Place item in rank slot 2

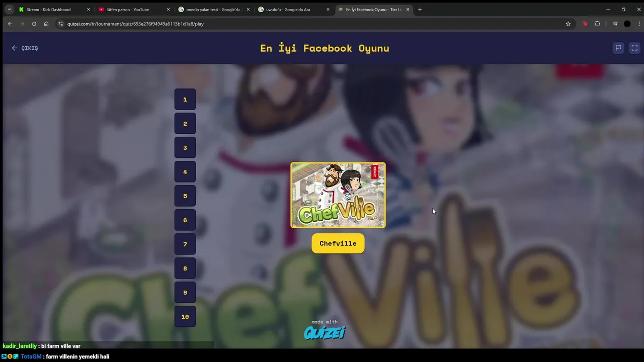point(185,124)
